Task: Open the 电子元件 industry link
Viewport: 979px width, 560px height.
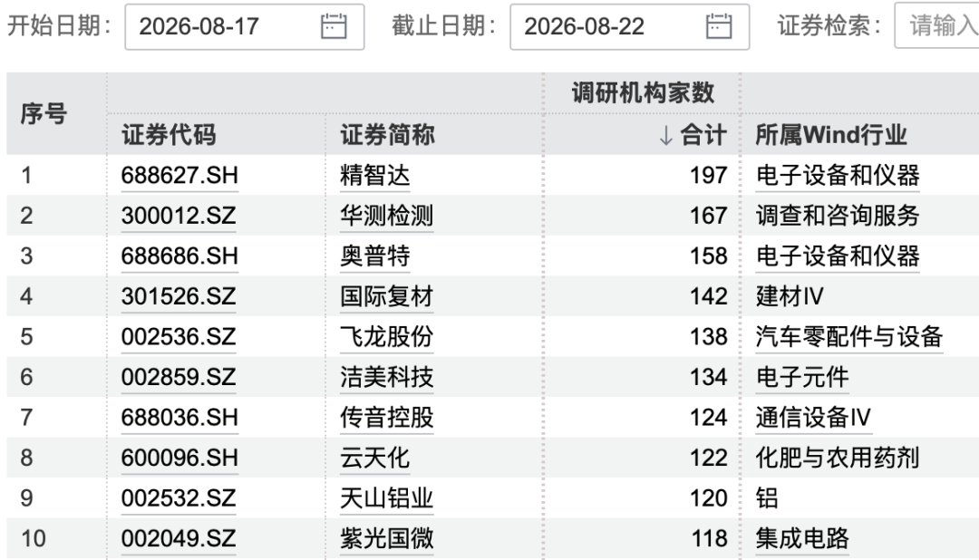Action: [x=802, y=377]
